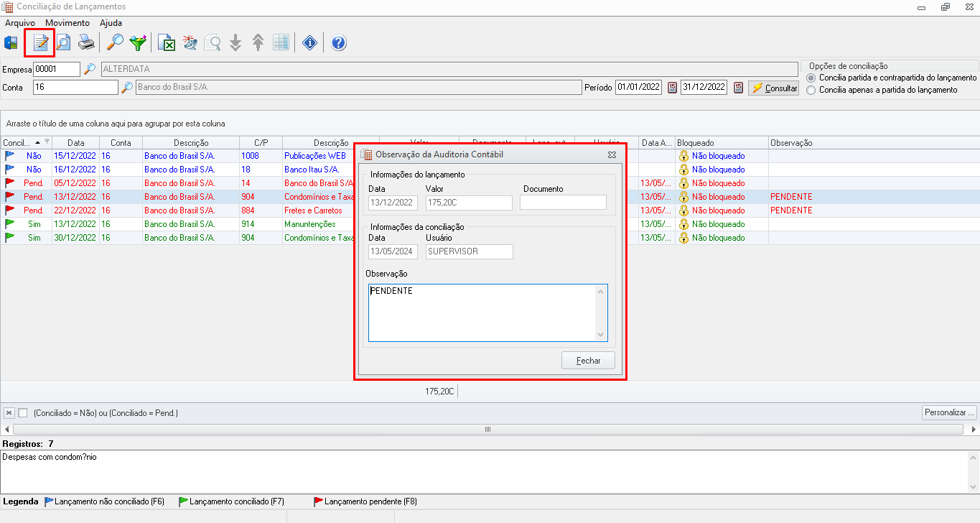Click the funnel filter icon
This screenshot has width=980, height=523.
point(138,43)
